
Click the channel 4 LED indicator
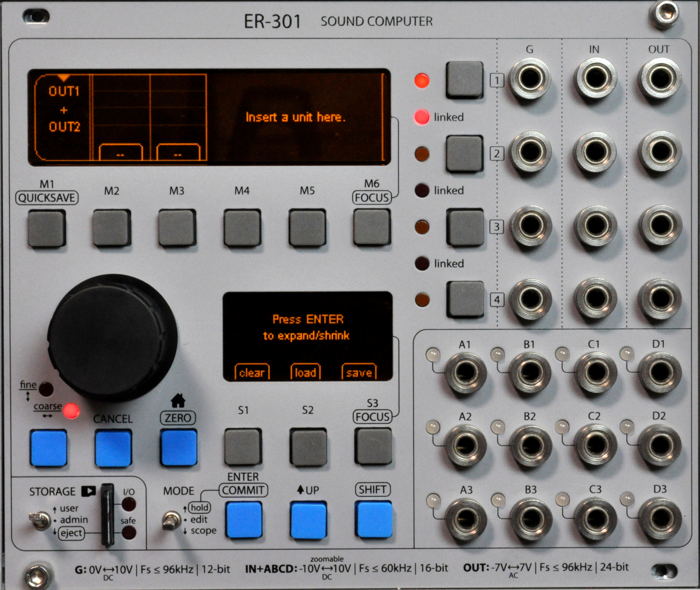[x=422, y=300]
